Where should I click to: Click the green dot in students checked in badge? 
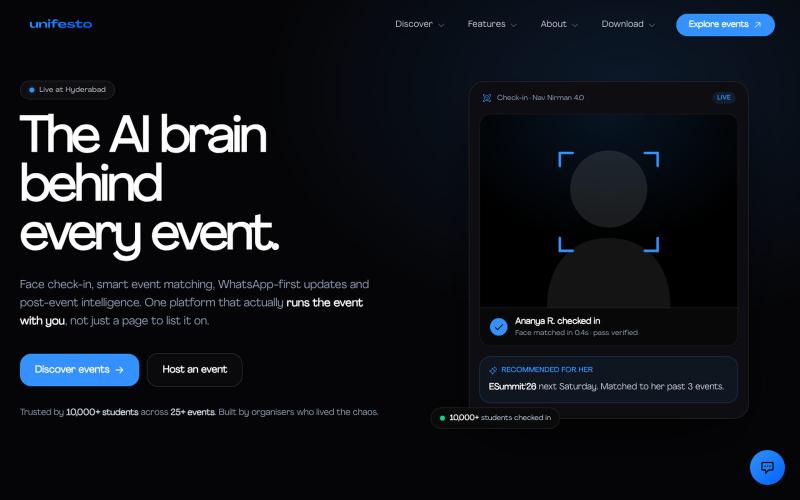pyautogui.click(x=442, y=418)
